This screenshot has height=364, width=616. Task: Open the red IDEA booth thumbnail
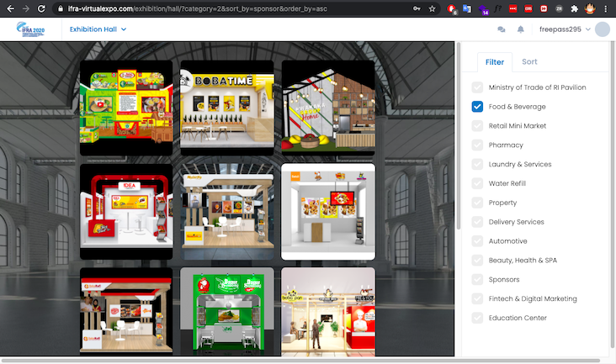(x=126, y=211)
